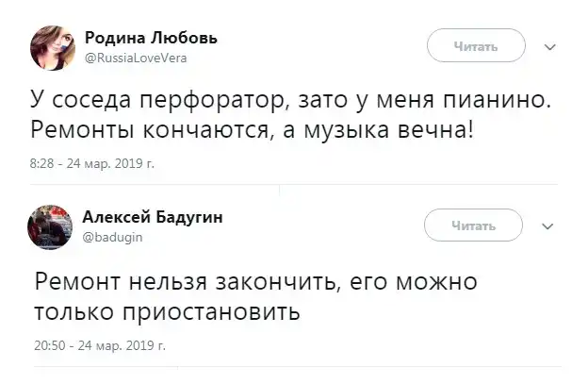The width and height of the screenshot is (588, 384).
Task: Expand the chevron menu on Родина Любовь's tweet
Action: 551,45
